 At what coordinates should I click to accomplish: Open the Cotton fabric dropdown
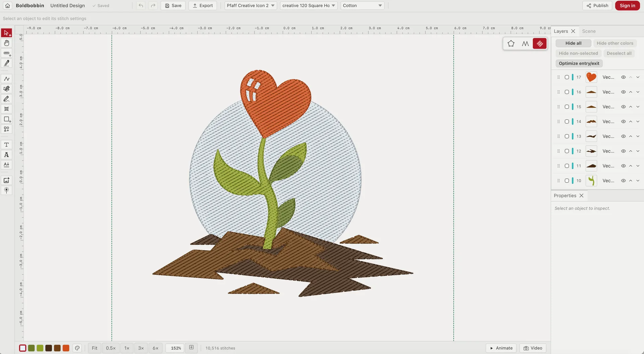[x=362, y=6]
